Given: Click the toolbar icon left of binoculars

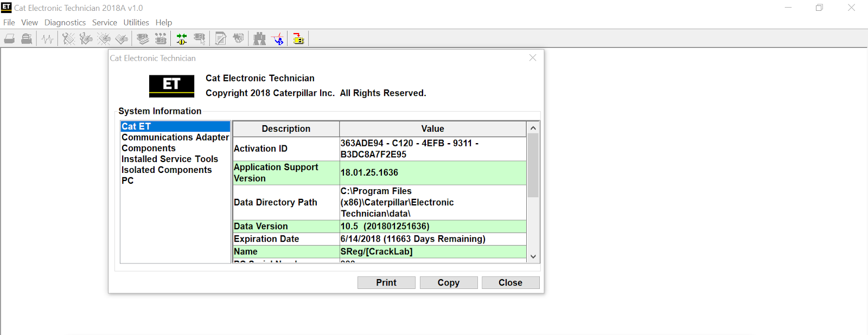Looking at the screenshot, I should [239, 38].
